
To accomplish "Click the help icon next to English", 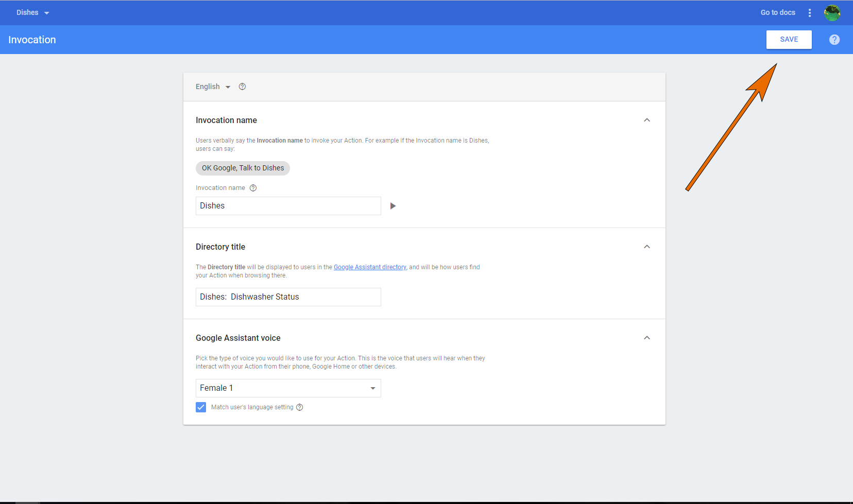I will tap(242, 86).
